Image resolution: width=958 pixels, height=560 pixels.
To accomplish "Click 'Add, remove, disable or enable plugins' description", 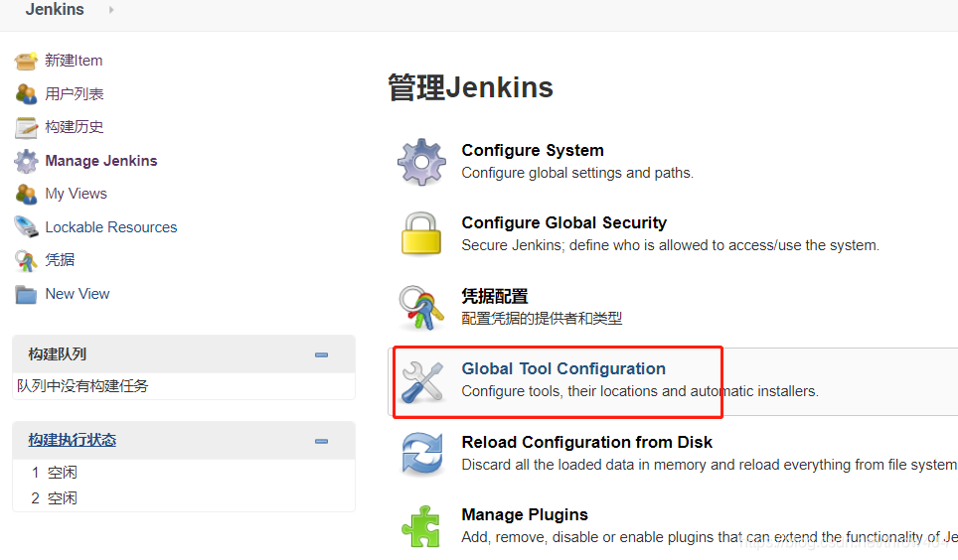I will 710,537.
